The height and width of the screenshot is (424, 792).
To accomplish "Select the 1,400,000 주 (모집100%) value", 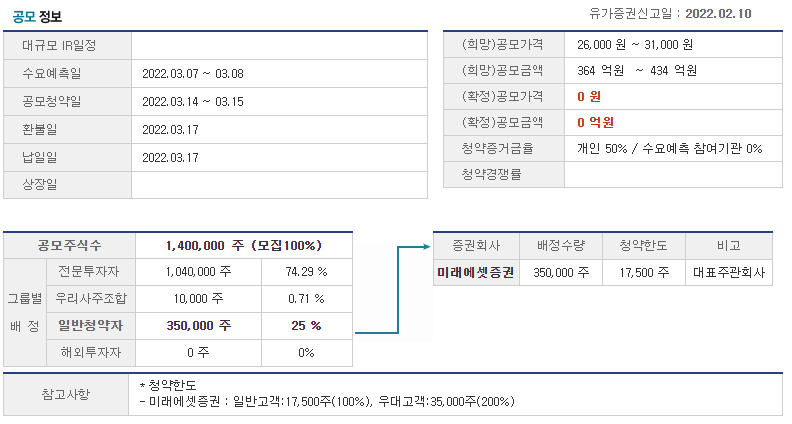I will click(244, 246).
